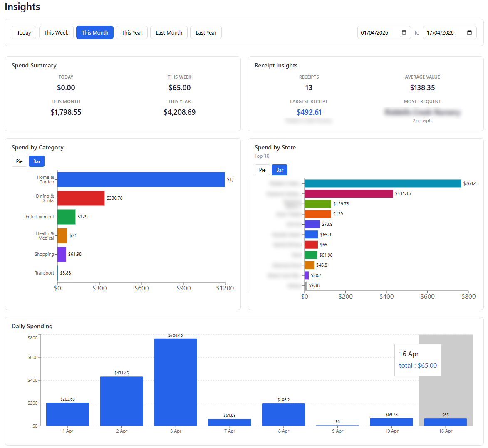Toggle Spend by Category back to Bar view
This screenshot has height=448, width=488.
pyautogui.click(x=37, y=161)
